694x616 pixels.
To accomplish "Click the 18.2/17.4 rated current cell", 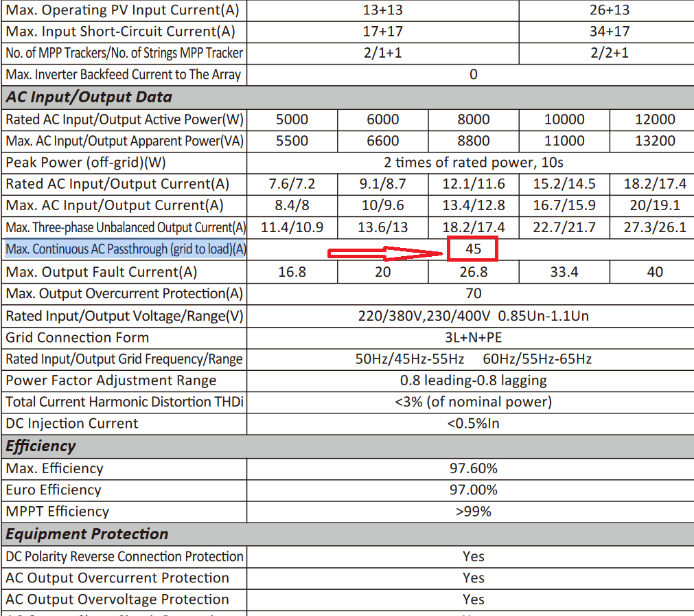I will 655,184.
